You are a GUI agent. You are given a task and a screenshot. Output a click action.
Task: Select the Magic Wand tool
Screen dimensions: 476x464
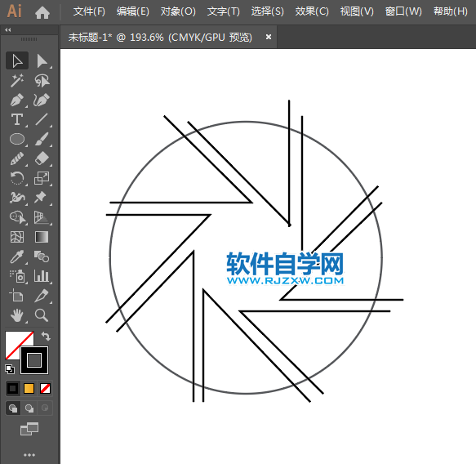coord(17,81)
